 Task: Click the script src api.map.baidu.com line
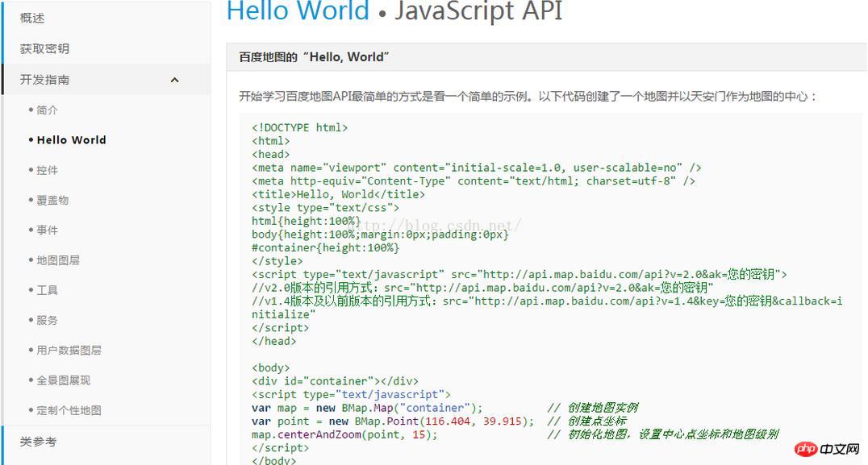point(520,274)
